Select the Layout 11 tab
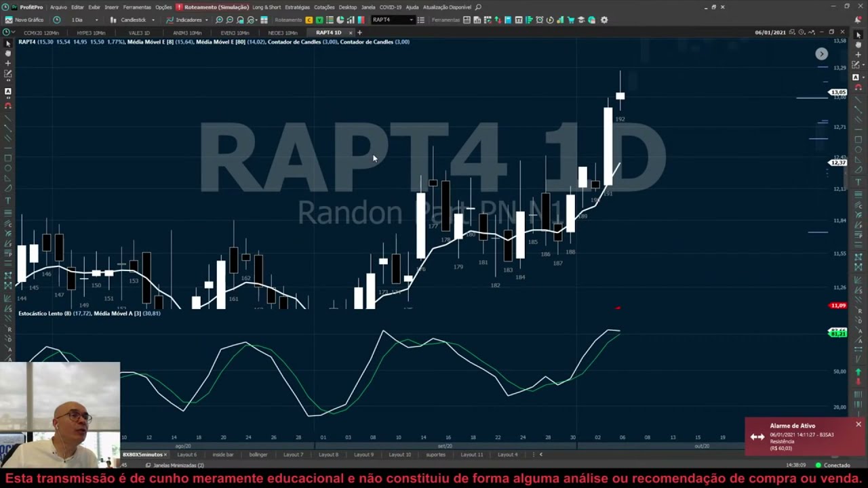This screenshot has width=868, height=488. (x=471, y=455)
